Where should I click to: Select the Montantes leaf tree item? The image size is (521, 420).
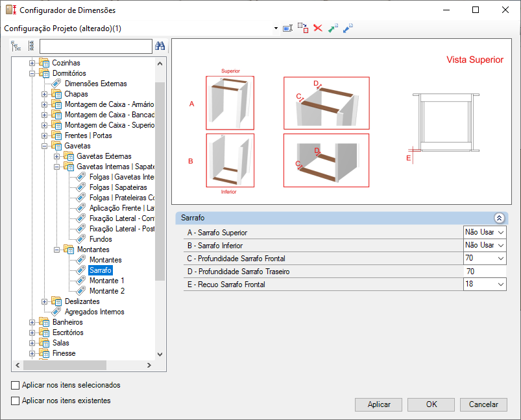point(105,260)
